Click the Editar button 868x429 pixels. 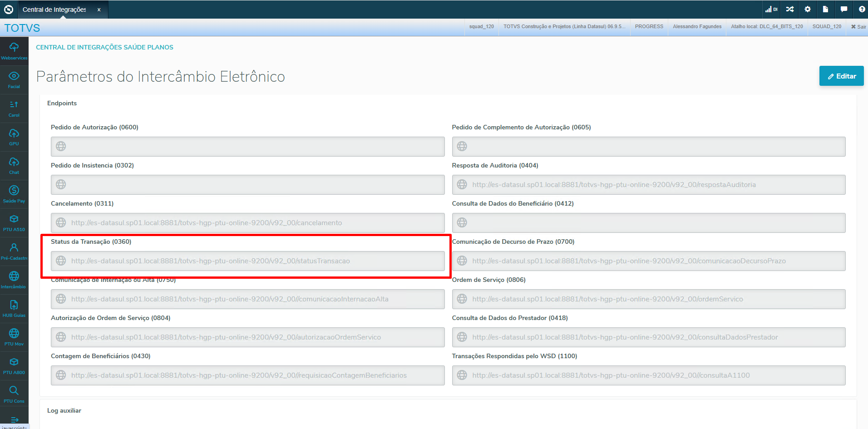pos(841,76)
